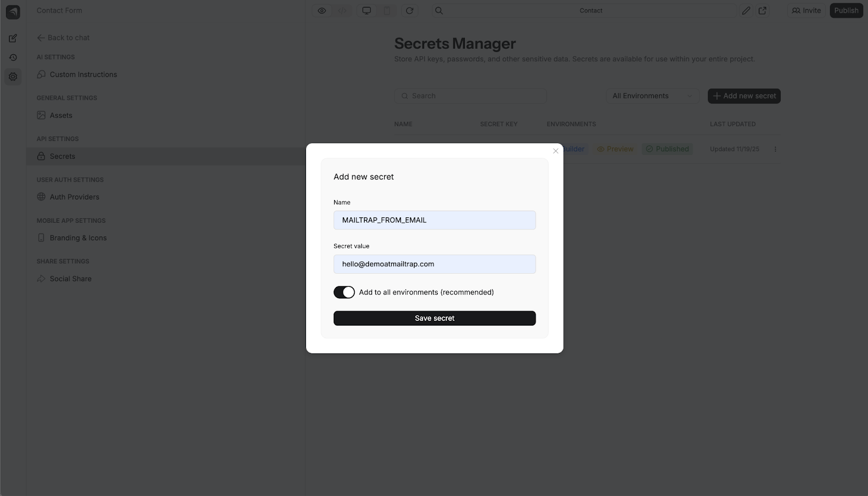The width and height of the screenshot is (868, 496).
Task: Go to Branding & Icons settings
Action: [78, 237]
